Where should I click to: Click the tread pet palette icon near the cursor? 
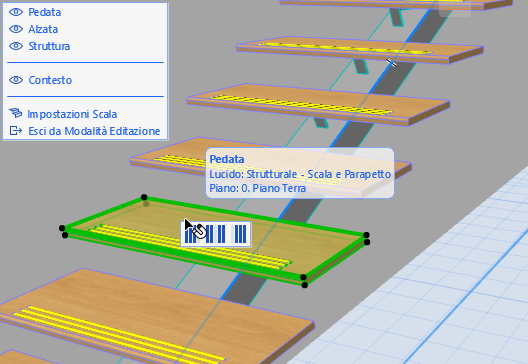coord(216,234)
